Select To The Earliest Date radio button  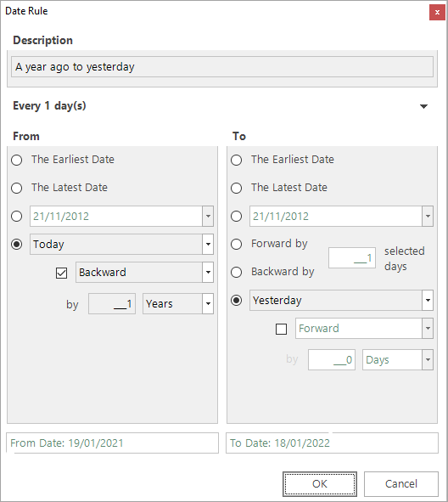pos(237,160)
